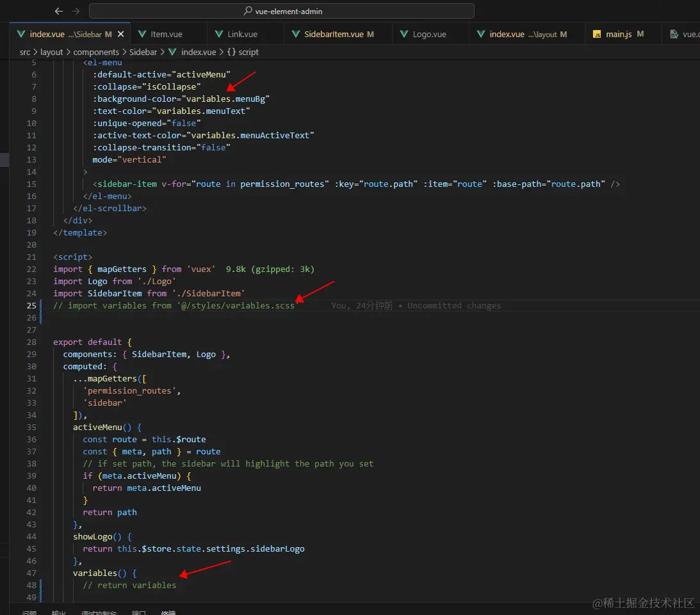Switch to the Item.vue tab
The width and height of the screenshot is (700, 615).
[167, 35]
